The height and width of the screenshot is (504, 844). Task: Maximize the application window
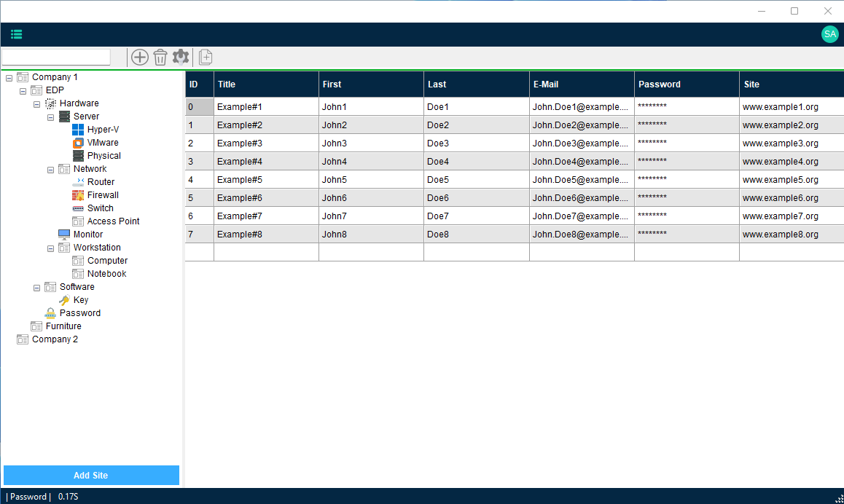point(794,11)
